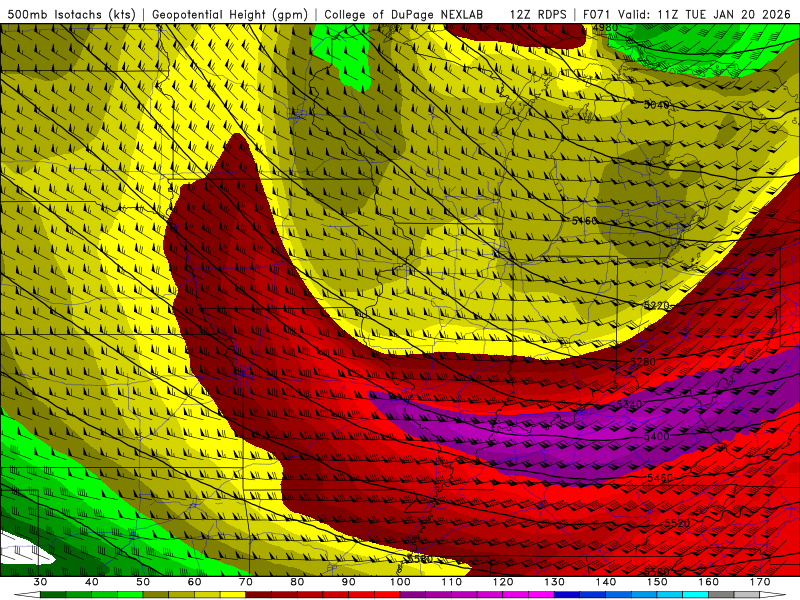800x600 pixels.
Task: Select the bright yellow 65-70 kt legend swatch
Action: click(x=233, y=595)
